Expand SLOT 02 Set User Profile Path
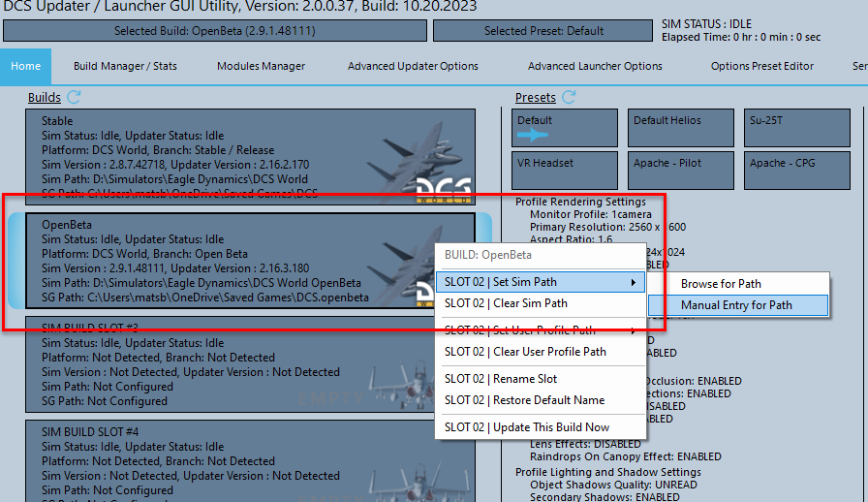The height and width of the screenshot is (502, 868). point(541,330)
